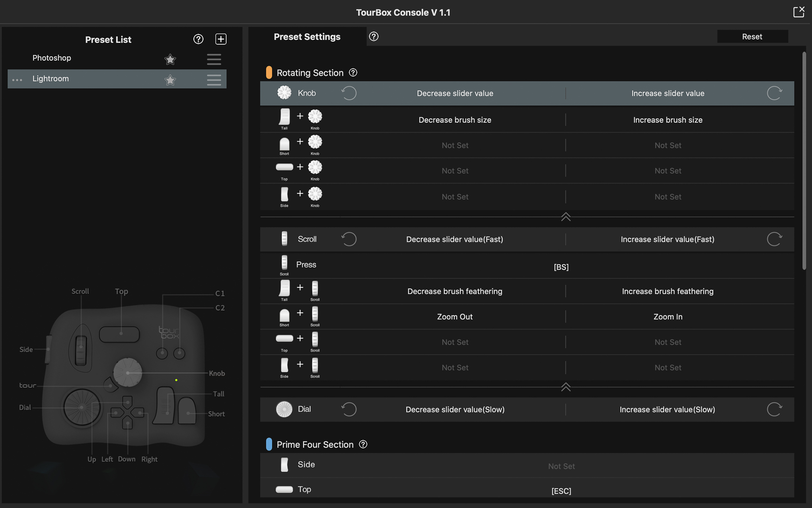
Task: Toggle favorite star for Photoshop preset
Action: [170, 59]
